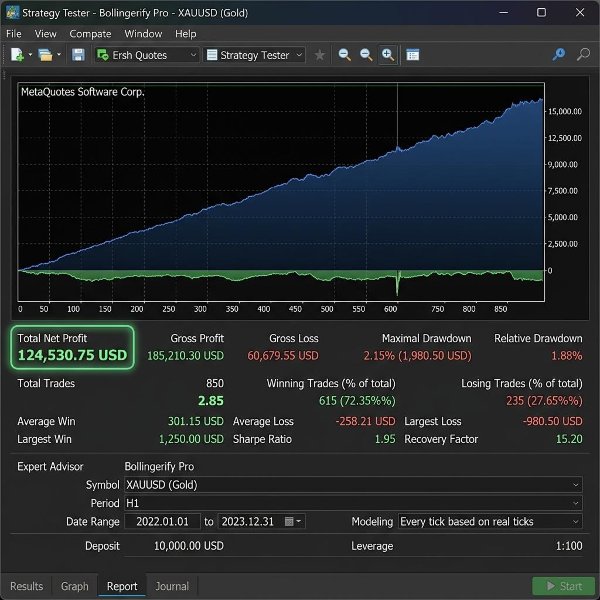This screenshot has height=600, width=600.
Task: Click the Relative Drawdown value 1.88%
Action: [567, 355]
